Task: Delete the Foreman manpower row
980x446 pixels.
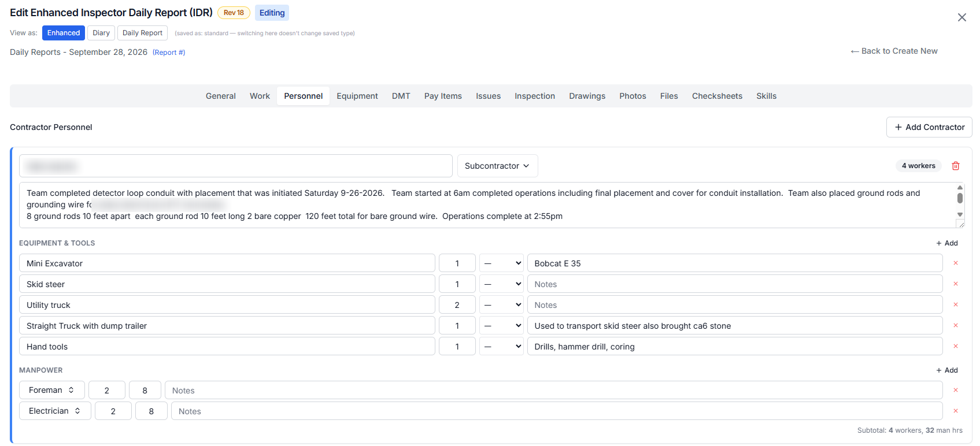Action: pyautogui.click(x=956, y=390)
